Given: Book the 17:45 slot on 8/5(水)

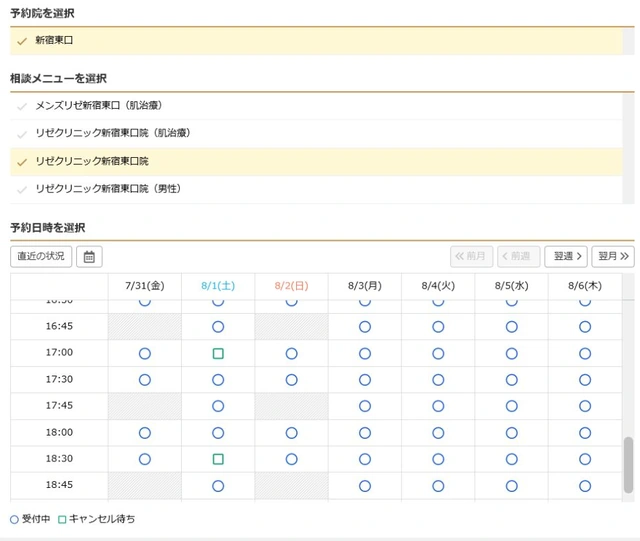Looking at the screenshot, I should (x=511, y=406).
